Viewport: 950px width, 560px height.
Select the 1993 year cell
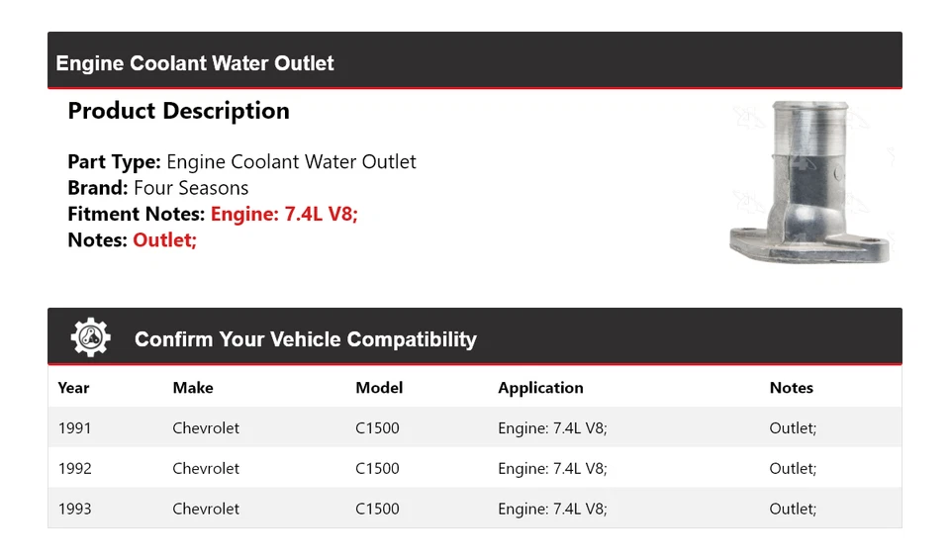(75, 509)
